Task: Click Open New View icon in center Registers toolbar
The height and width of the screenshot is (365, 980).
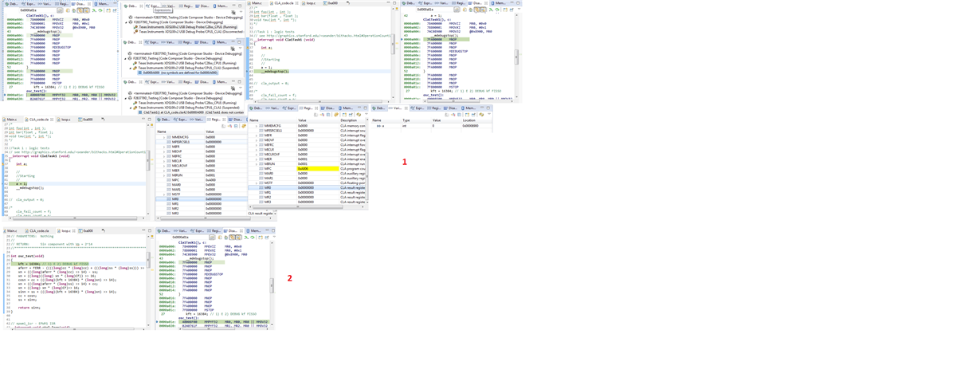Action: (344, 115)
